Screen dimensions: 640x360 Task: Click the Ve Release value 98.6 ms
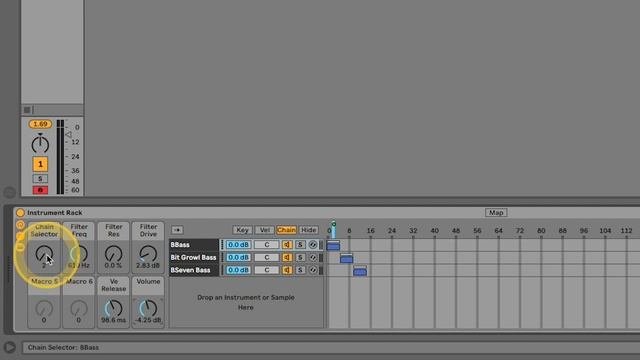(113, 320)
